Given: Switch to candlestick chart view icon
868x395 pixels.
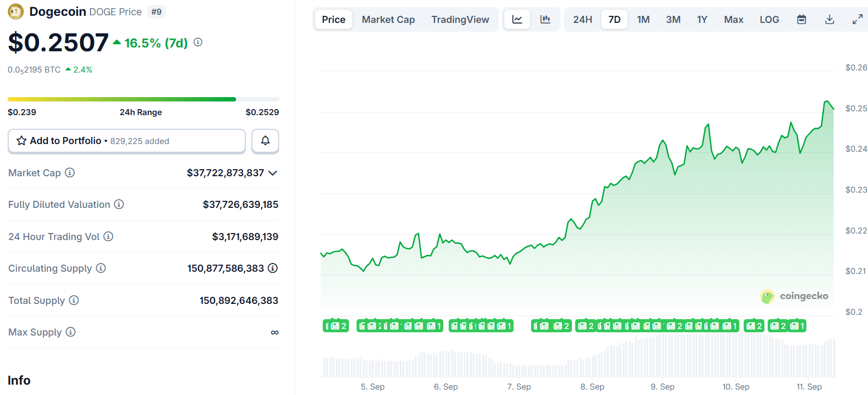Looking at the screenshot, I should pyautogui.click(x=545, y=20).
